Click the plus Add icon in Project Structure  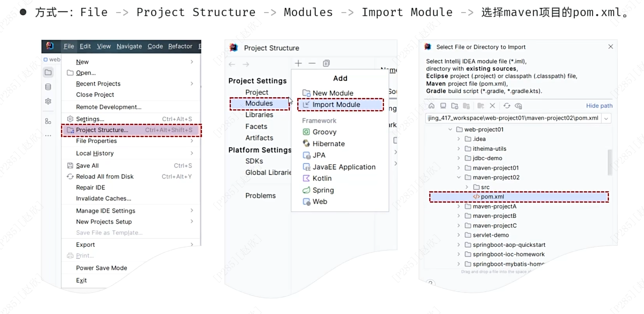click(298, 63)
